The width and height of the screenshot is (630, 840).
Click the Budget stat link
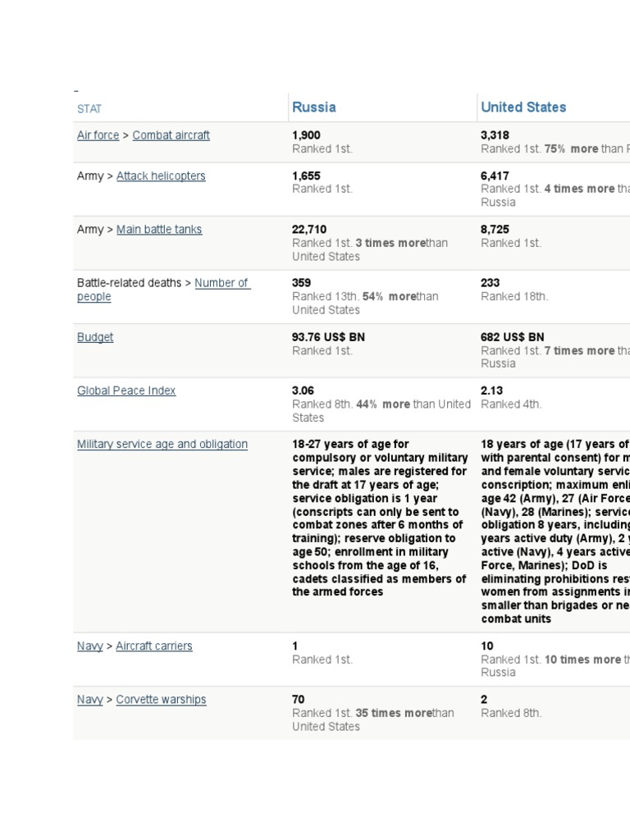95,337
